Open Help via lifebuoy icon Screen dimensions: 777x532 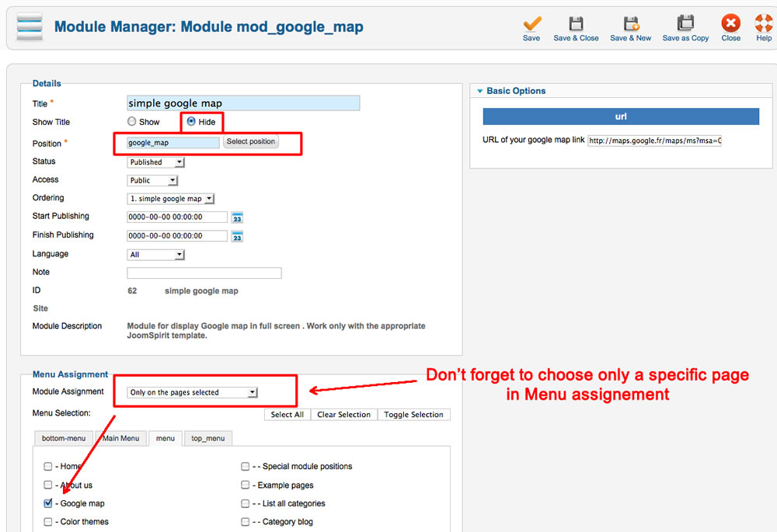tap(764, 24)
